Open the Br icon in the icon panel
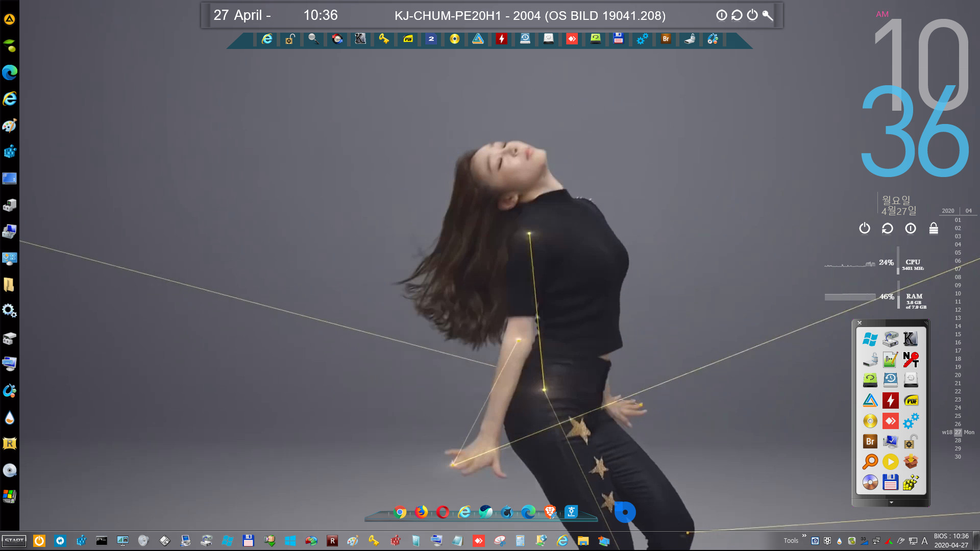The width and height of the screenshot is (980, 551). 870,441
